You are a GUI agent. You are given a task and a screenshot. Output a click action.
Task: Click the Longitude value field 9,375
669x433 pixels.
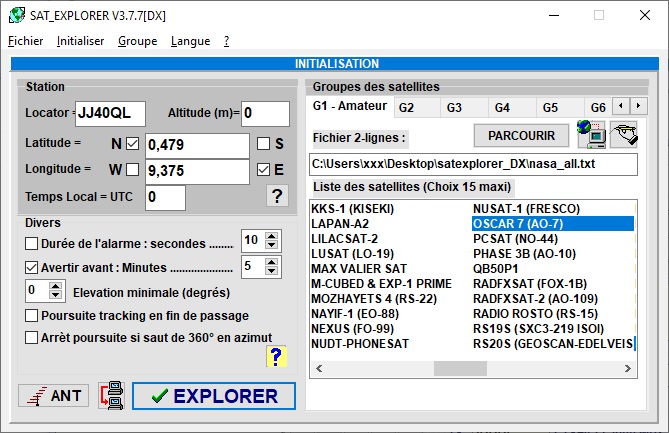[x=197, y=171]
